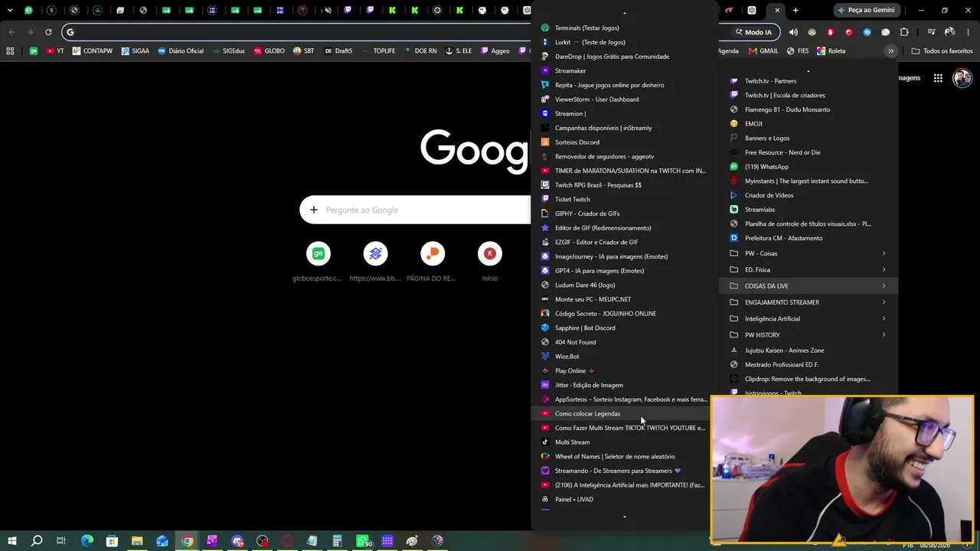Image resolution: width=980 pixels, height=551 pixels.
Task: Open the Diário Oficial bookmark
Action: click(x=181, y=51)
